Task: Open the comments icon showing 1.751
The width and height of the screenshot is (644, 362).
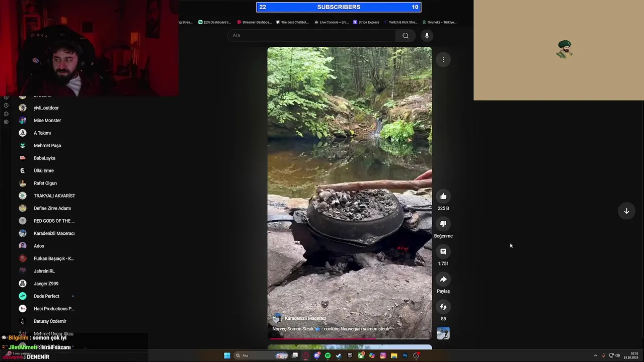Action: 443,251
